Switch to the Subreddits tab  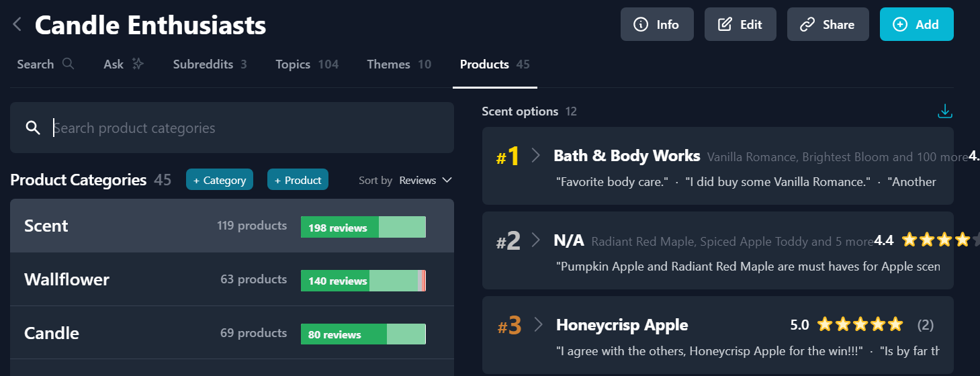(x=210, y=64)
